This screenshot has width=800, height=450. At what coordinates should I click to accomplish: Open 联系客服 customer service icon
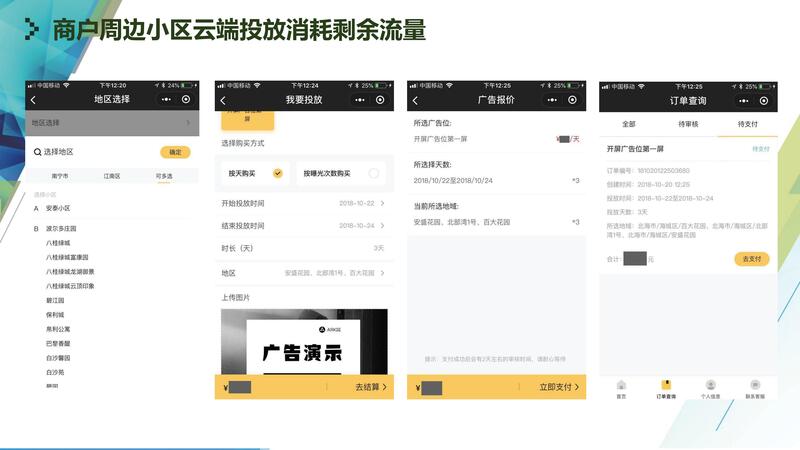pos(755,388)
